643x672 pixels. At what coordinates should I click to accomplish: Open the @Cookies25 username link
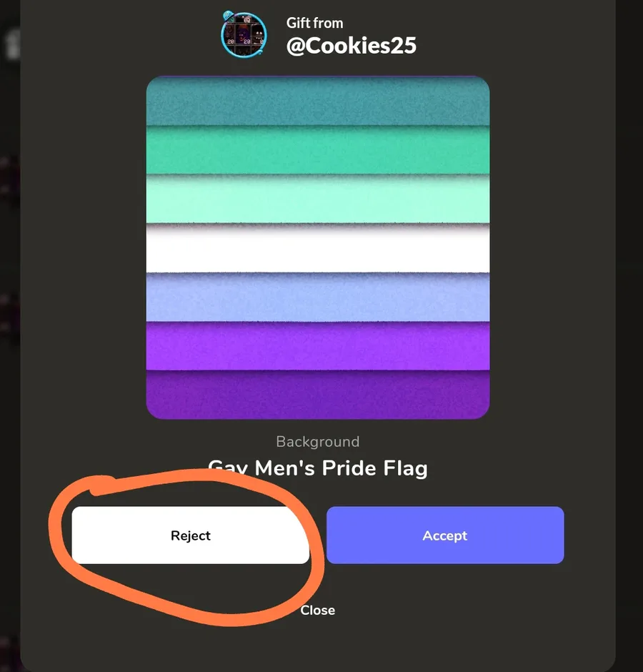[352, 46]
